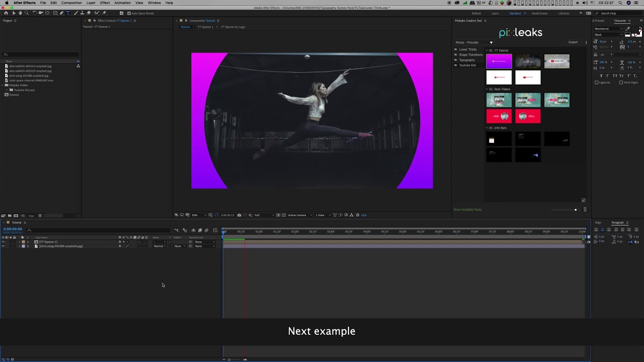The width and height of the screenshot is (644, 362).
Task: Select the Hand tool
Action: (20, 13)
